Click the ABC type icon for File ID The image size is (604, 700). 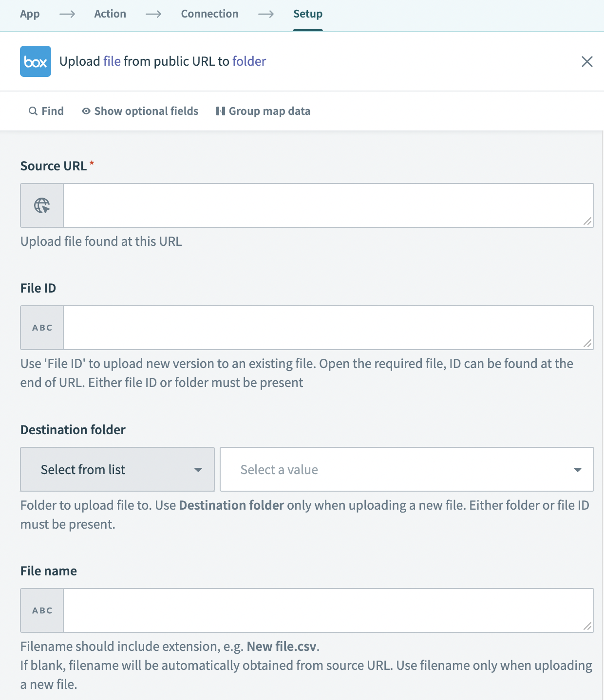coord(42,328)
